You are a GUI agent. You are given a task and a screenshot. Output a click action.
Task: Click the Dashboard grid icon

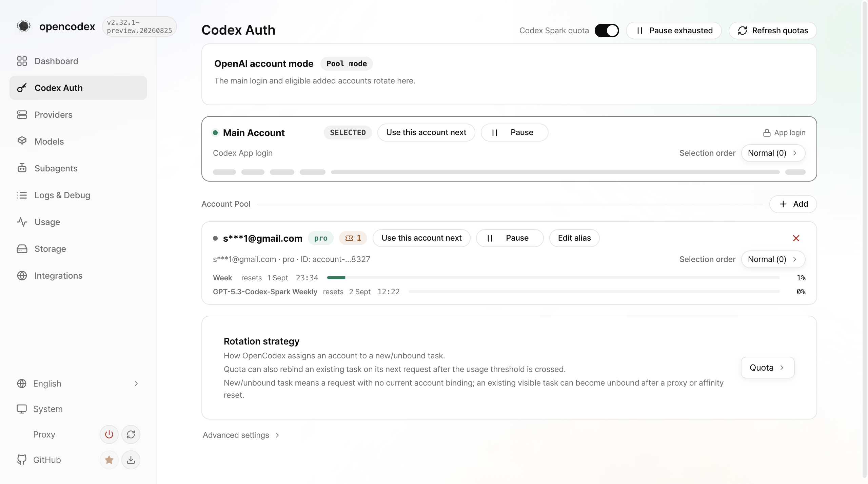coord(22,61)
